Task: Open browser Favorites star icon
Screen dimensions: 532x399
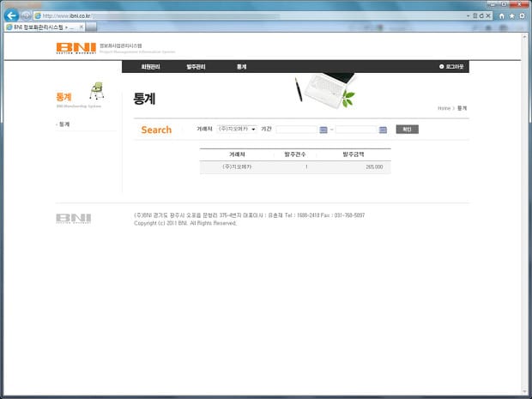Action: click(x=512, y=15)
